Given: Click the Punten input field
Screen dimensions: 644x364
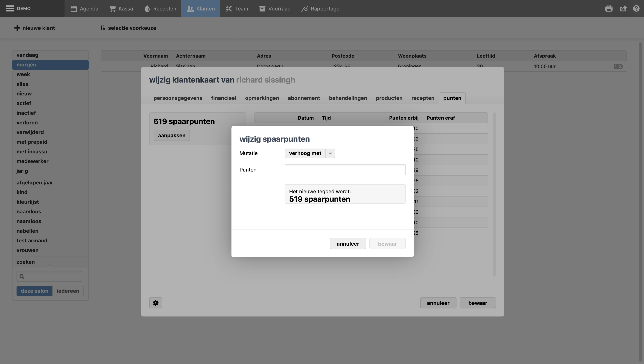Looking at the screenshot, I should tap(345, 170).
